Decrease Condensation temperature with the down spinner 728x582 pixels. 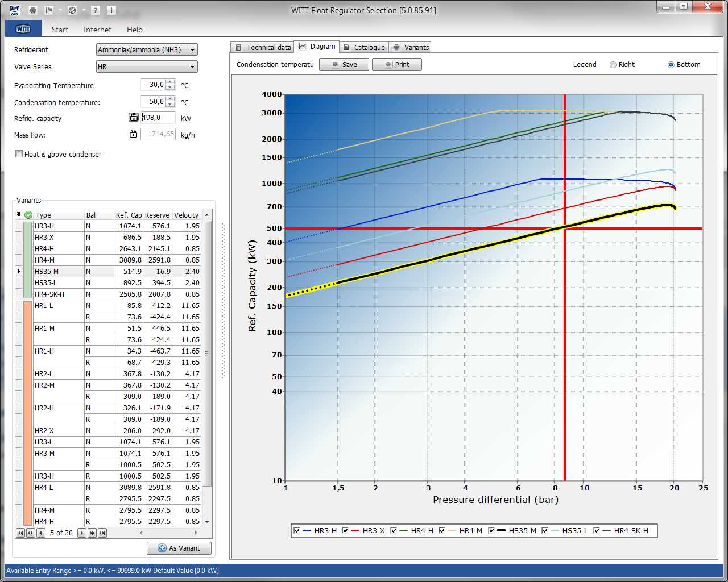coord(170,105)
